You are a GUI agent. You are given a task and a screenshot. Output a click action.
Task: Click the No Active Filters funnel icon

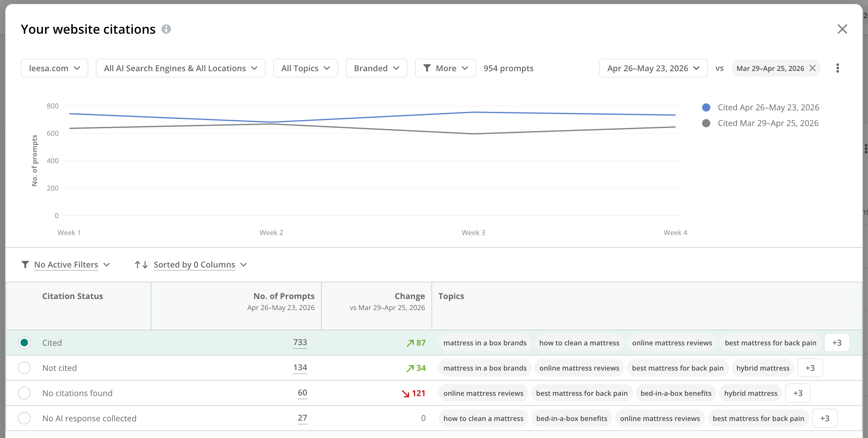(25, 265)
